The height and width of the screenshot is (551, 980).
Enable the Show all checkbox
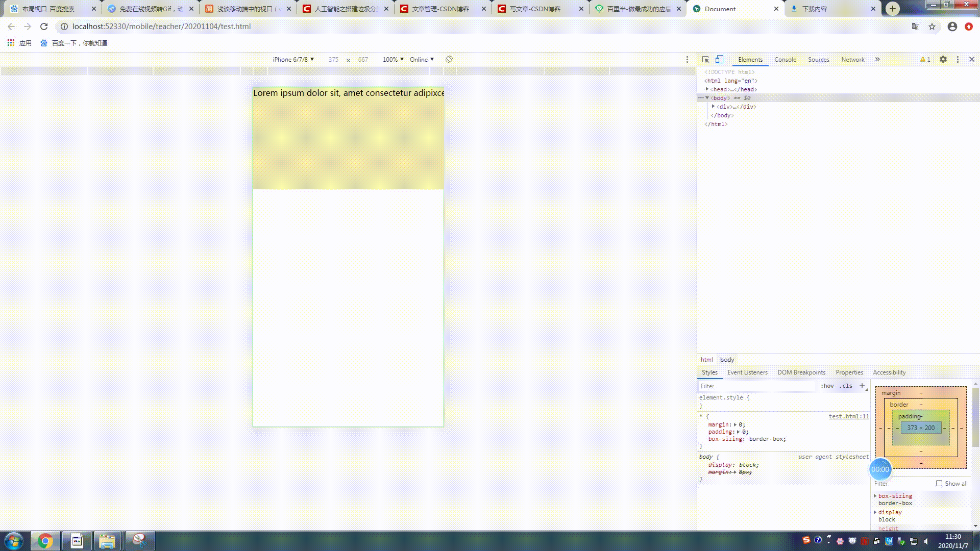pos(939,483)
